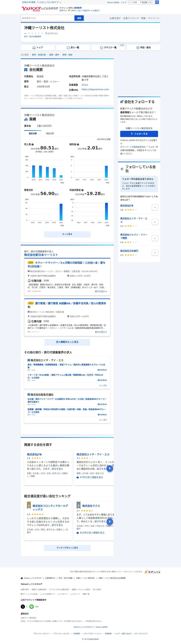Open the 旅行・旅行代理店業界 link under company name

click(33, 37)
